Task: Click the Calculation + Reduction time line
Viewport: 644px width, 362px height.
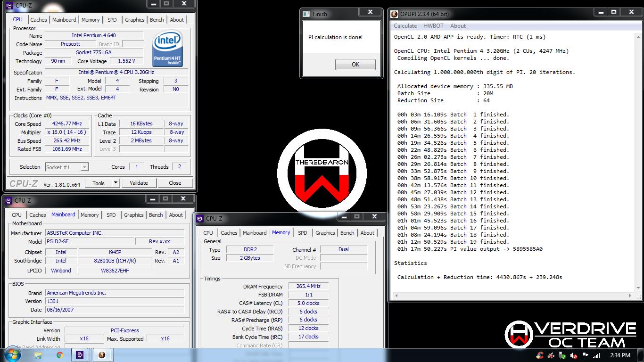Action: coord(479,277)
